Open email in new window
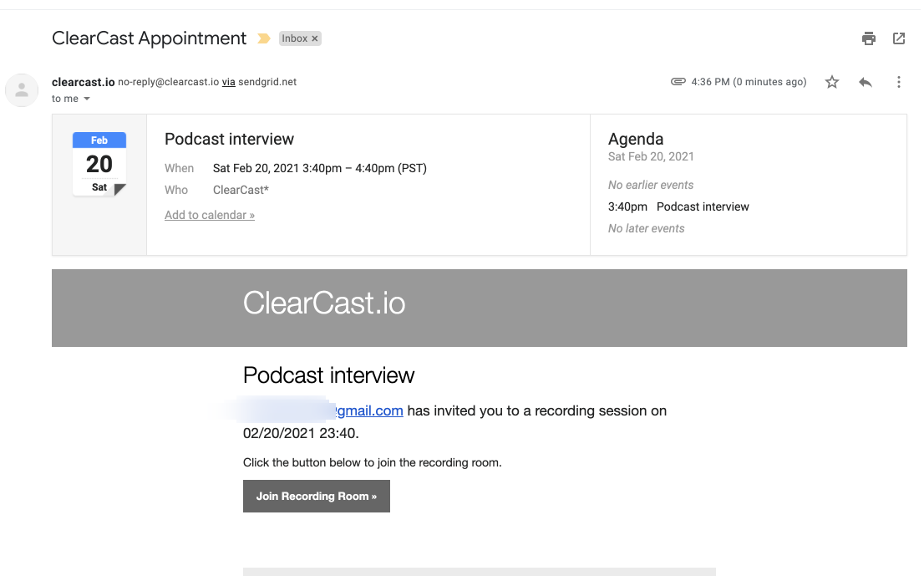This screenshot has height=576, width=924. [899, 38]
